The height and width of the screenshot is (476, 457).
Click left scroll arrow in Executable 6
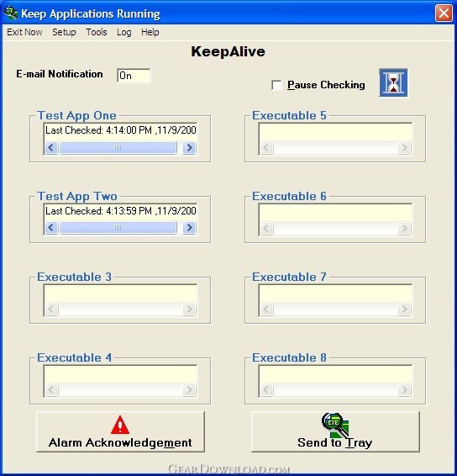pyautogui.click(x=266, y=228)
